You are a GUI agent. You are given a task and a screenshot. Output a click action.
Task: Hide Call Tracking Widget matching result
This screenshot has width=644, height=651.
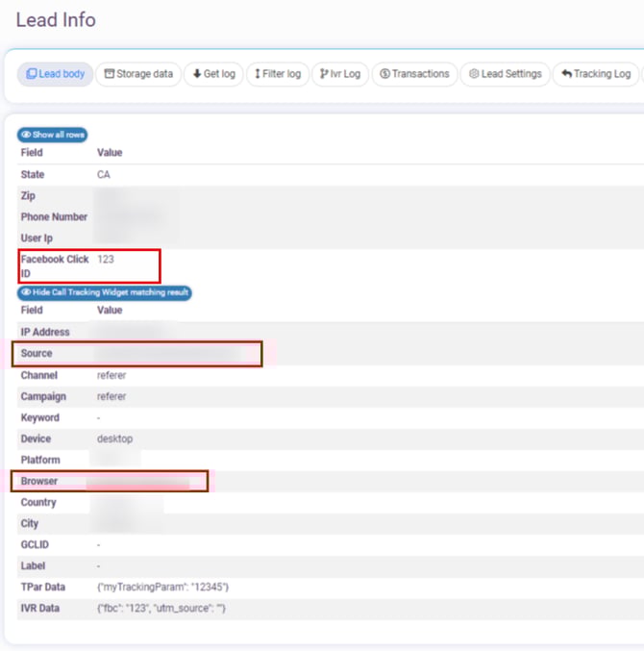(105, 292)
